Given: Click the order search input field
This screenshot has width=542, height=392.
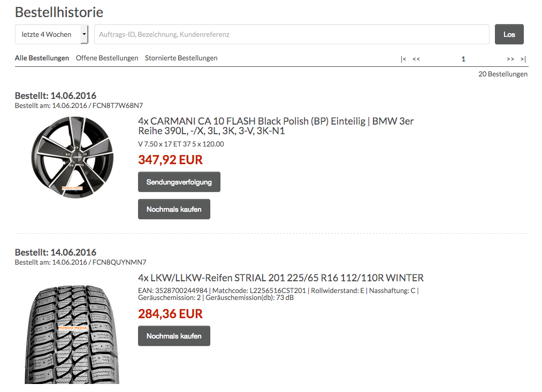Looking at the screenshot, I should 292,34.
